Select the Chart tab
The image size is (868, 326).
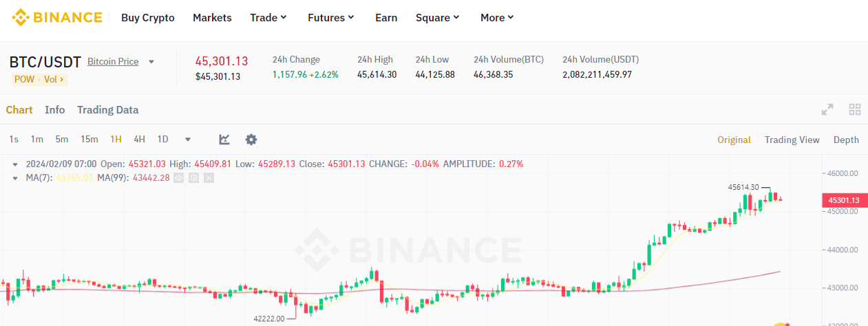point(19,110)
